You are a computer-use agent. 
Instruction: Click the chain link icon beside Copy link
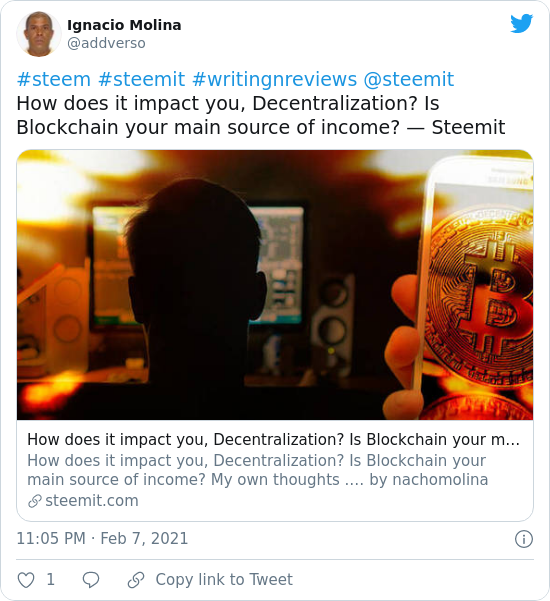click(136, 580)
